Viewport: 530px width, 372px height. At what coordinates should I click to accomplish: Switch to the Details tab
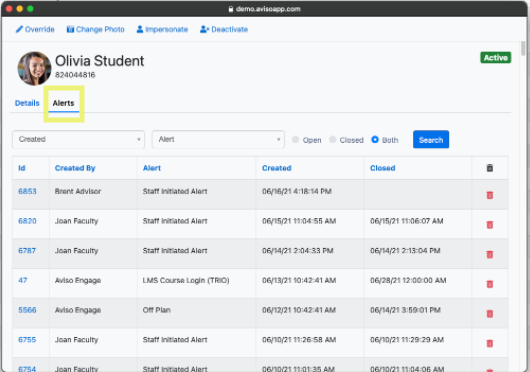[27, 103]
